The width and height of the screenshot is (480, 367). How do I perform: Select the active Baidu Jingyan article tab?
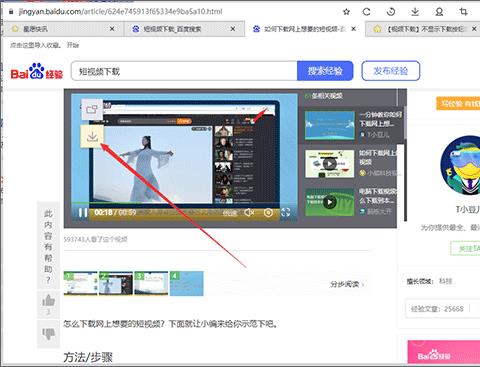(x=304, y=29)
